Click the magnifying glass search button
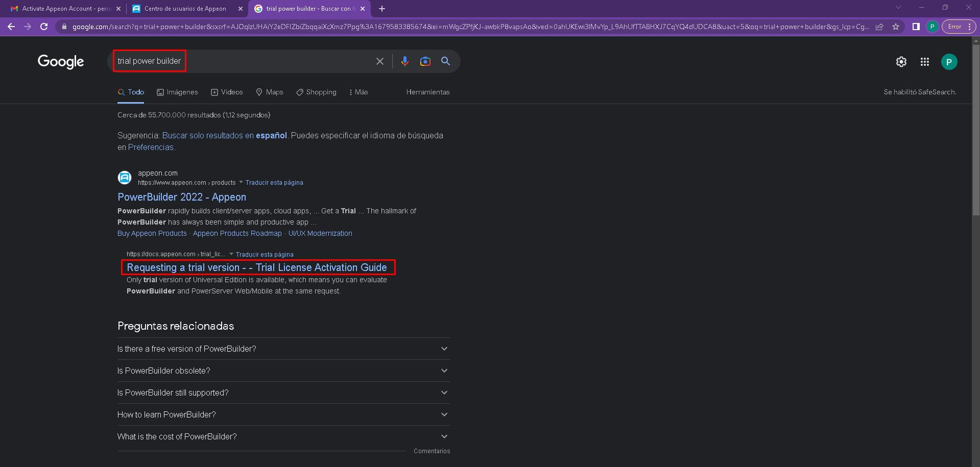The image size is (980, 467). pyautogui.click(x=445, y=61)
